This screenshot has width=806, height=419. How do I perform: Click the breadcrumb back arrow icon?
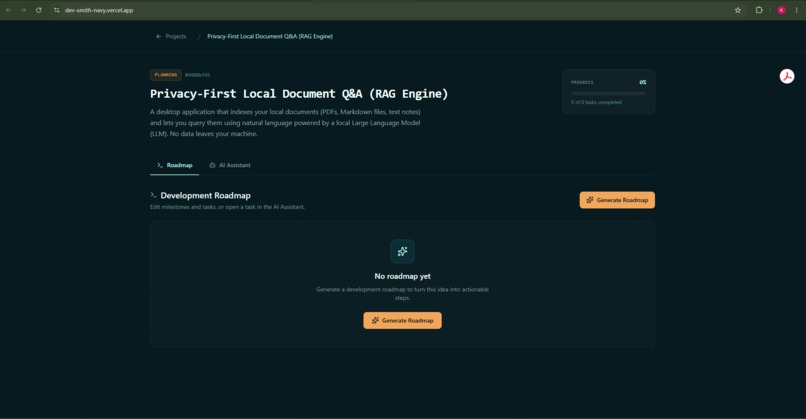[158, 37]
